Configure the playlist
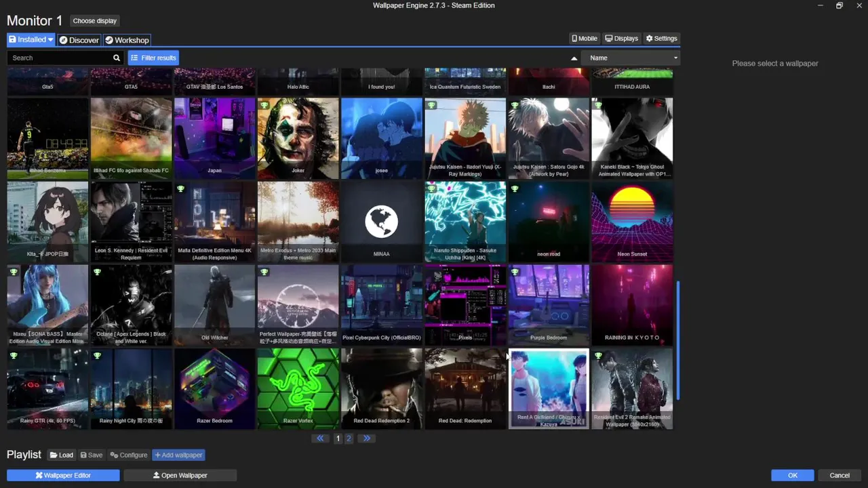 pyautogui.click(x=129, y=455)
